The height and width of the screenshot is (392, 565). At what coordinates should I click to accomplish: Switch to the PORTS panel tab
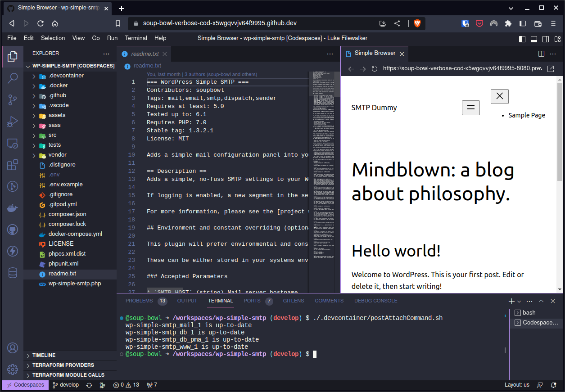[252, 301]
